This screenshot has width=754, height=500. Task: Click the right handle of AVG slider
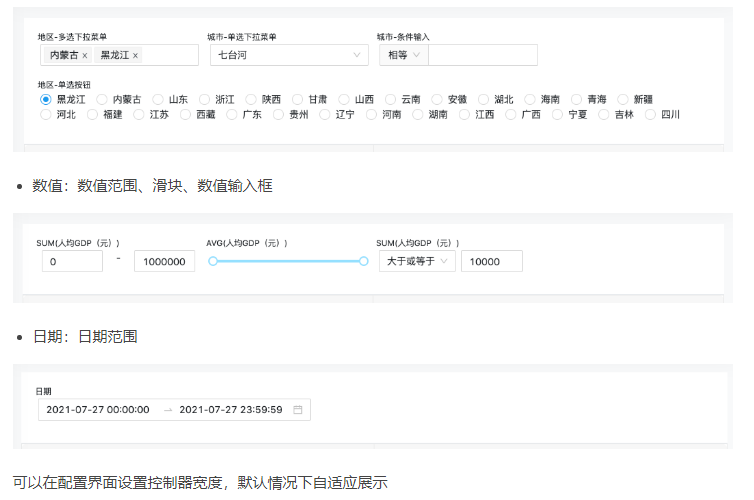click(x=364, y=261)
